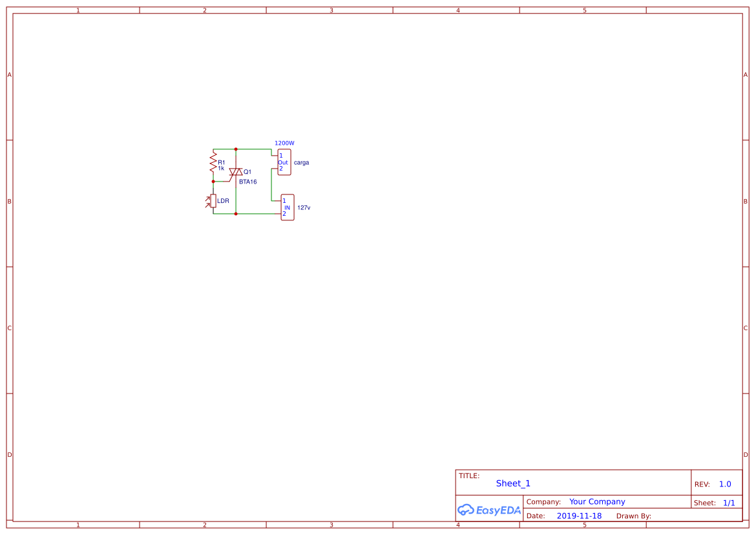This screenshot has width=756, height=535.
Task: Select the R1 1k resistor symbol
Action: 213,162
